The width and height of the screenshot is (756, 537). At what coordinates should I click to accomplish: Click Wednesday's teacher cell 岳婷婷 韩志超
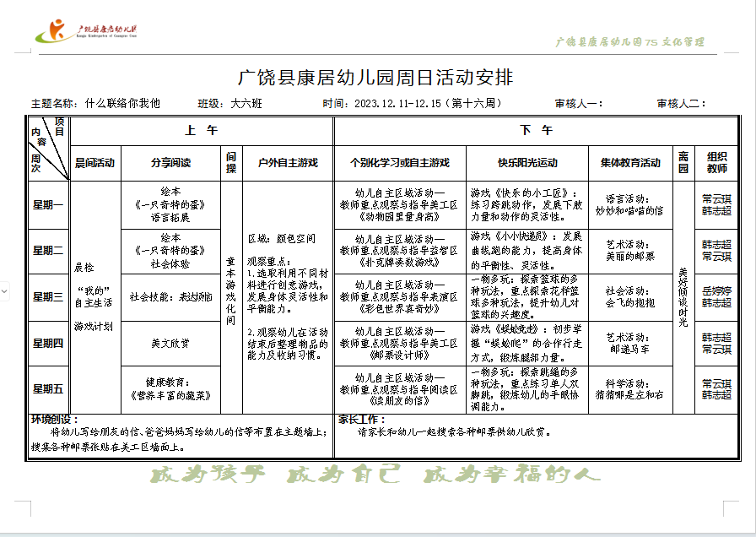pos(716,297)
